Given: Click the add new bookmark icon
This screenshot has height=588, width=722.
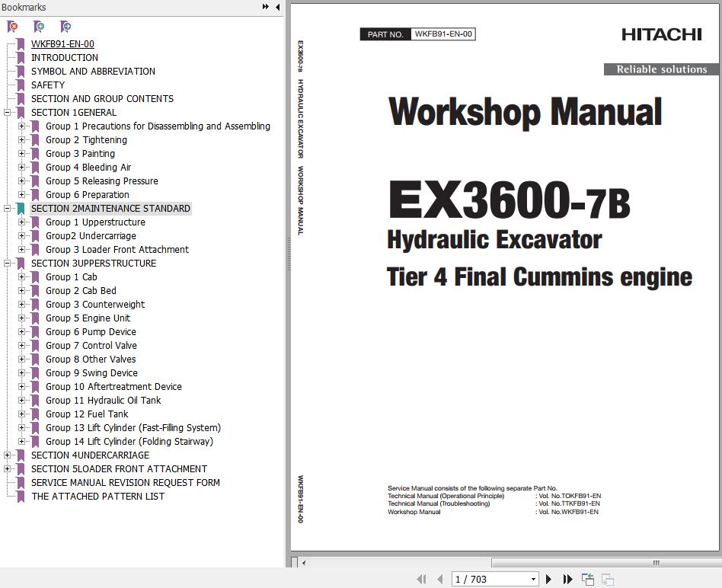Looking at the screenshot, I should click(x=39, y=27).
